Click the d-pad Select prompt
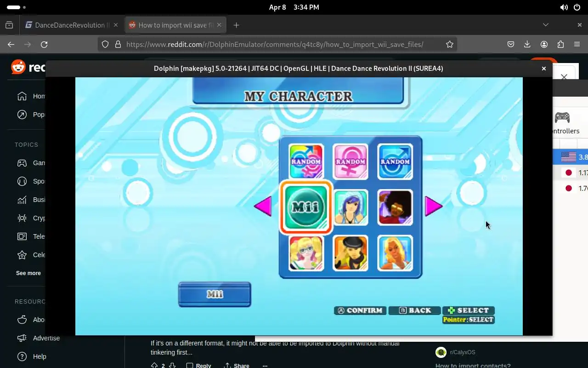 [x=469, y=310]
